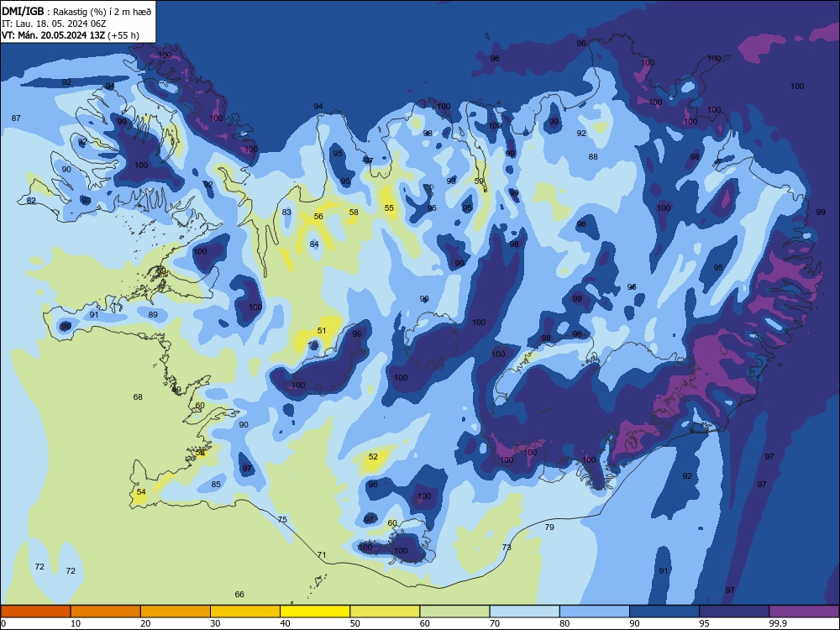Pick the light green 60–70 legend band
840x630 pixels.
tap(454, 612)
